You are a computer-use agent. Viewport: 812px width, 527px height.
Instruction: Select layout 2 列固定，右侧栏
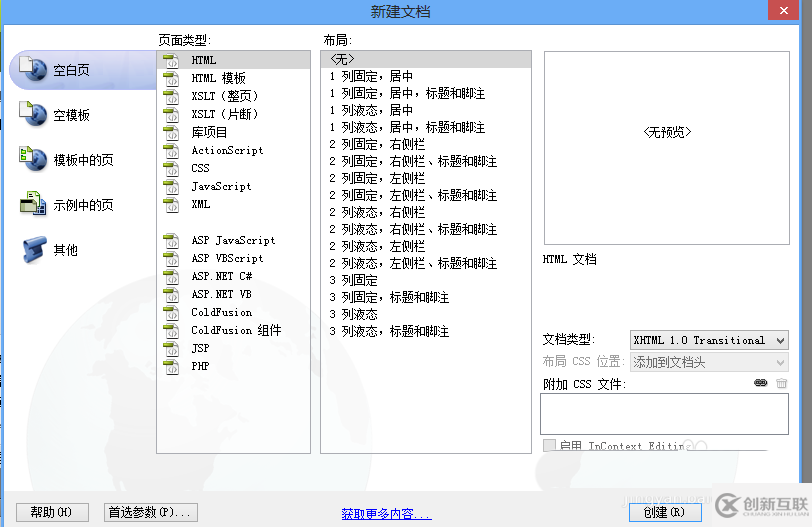point(426,144)
